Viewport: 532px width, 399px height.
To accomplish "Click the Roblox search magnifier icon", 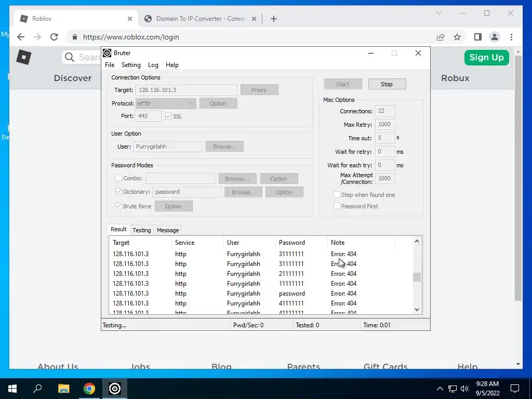I will click(70, 57).
